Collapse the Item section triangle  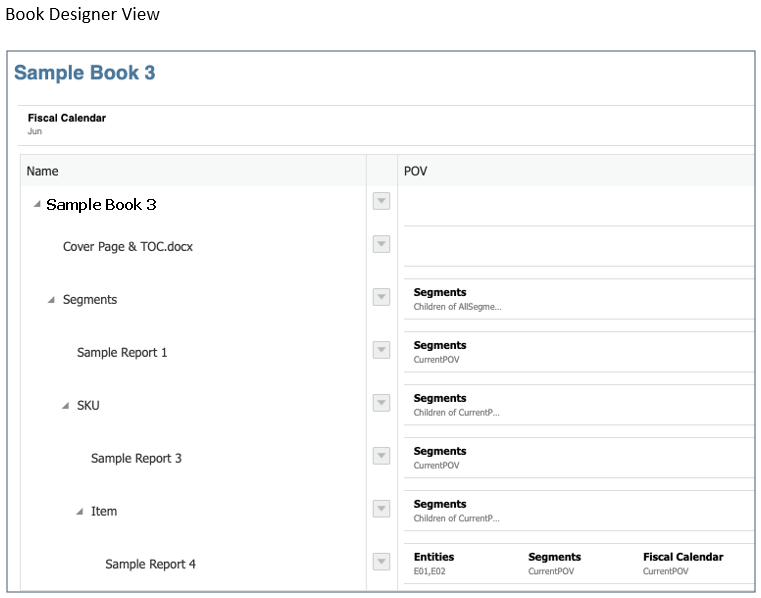(x=79, y=512)
